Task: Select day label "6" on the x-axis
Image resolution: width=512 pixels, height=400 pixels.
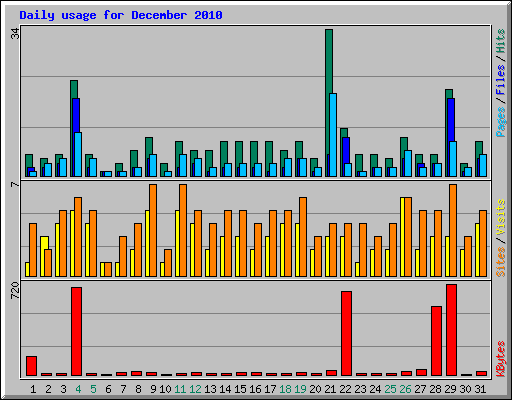Action: (108, 389)
